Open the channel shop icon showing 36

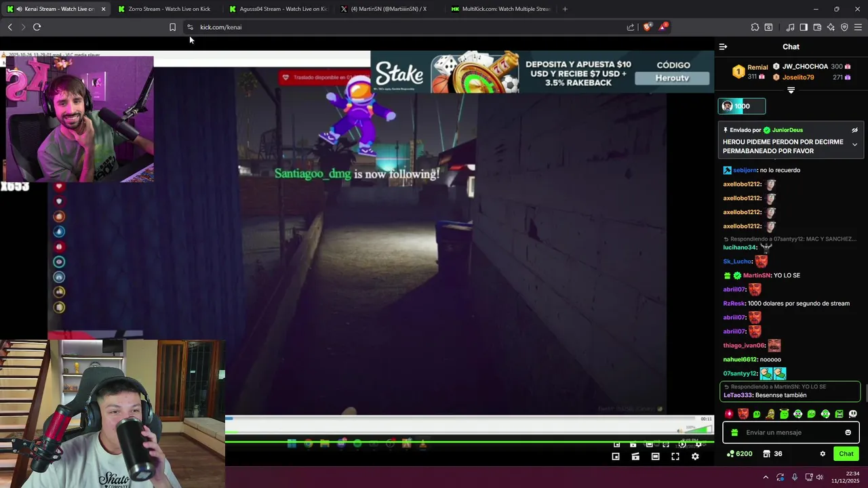772,454
